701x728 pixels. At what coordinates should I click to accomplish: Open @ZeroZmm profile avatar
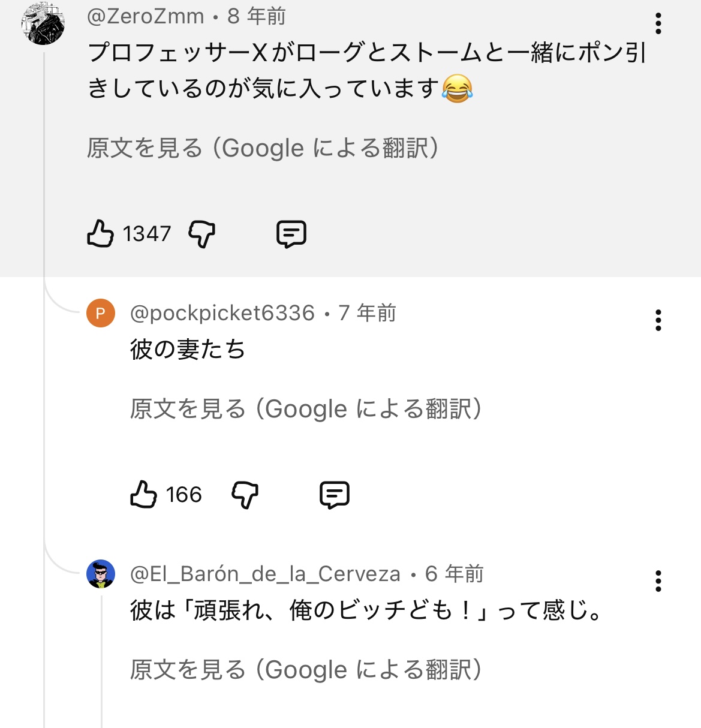pyautogui.click(x=43, y=24)
